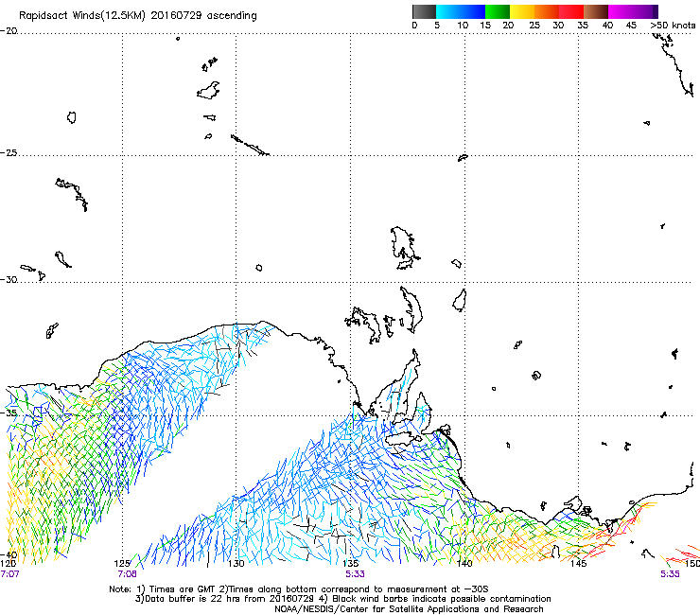Select the '-30' latitude label

tap(9, 279)
